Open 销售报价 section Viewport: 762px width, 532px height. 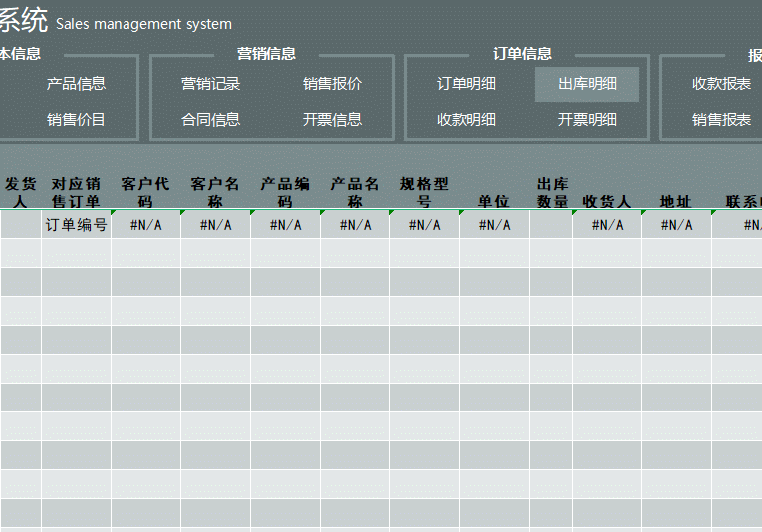click(332, 84)
